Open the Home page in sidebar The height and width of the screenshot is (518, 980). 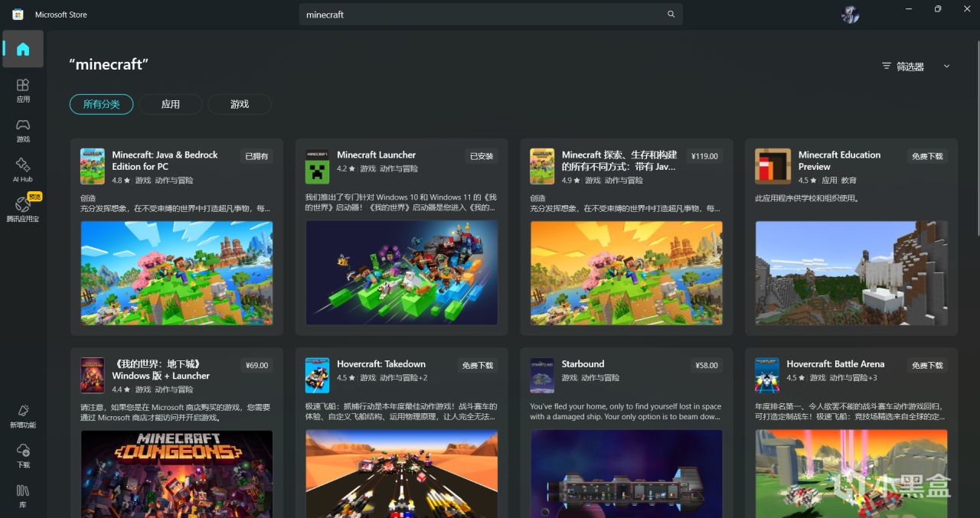[23, 49]
